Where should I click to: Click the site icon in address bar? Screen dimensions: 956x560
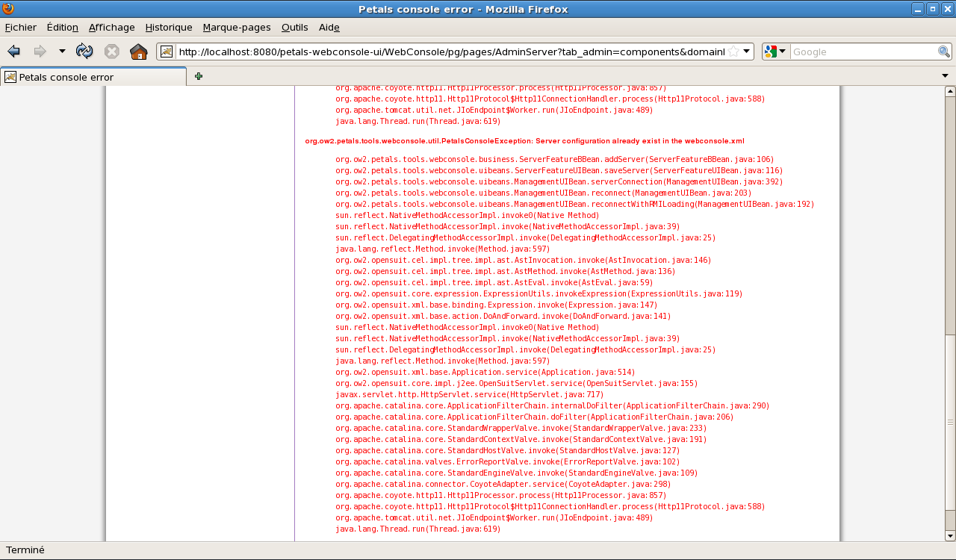coord(167,52)
